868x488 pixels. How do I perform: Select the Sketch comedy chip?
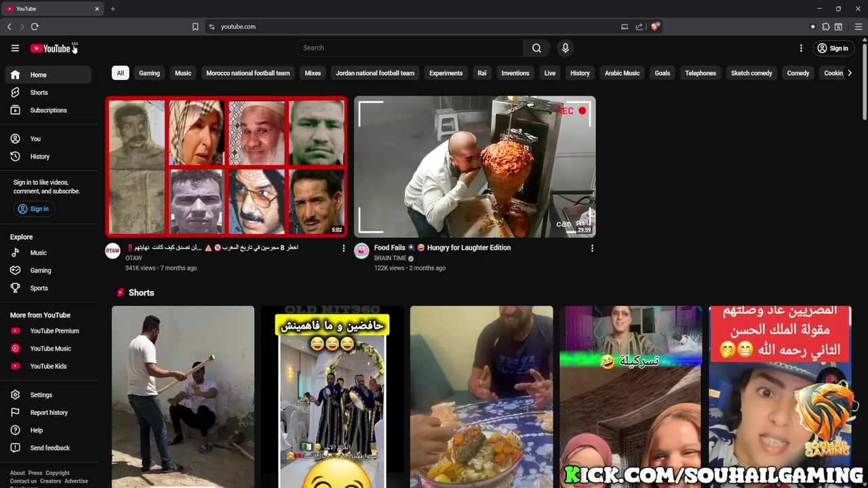click(751, 73)
